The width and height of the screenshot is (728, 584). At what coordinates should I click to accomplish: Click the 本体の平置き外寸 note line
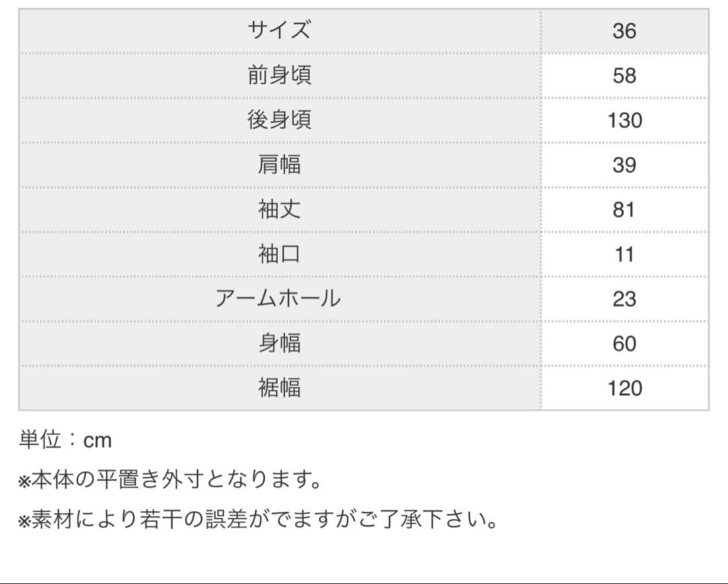tap(170, 480)
